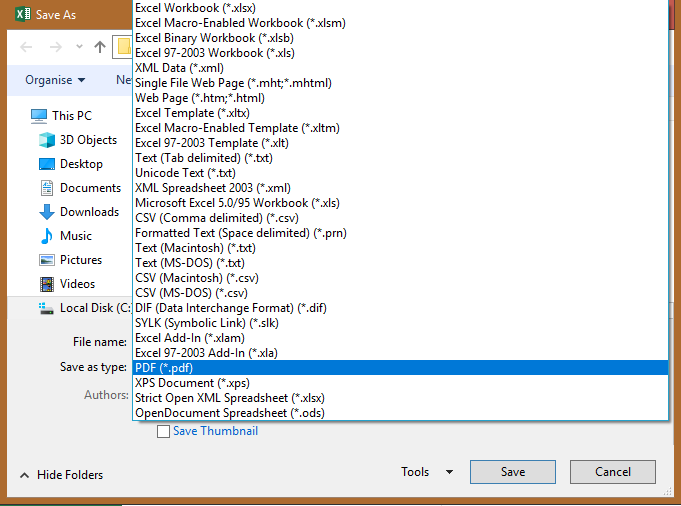
Task: Select Local Disk (C:) drive label
Action: (x=96, y=308)
